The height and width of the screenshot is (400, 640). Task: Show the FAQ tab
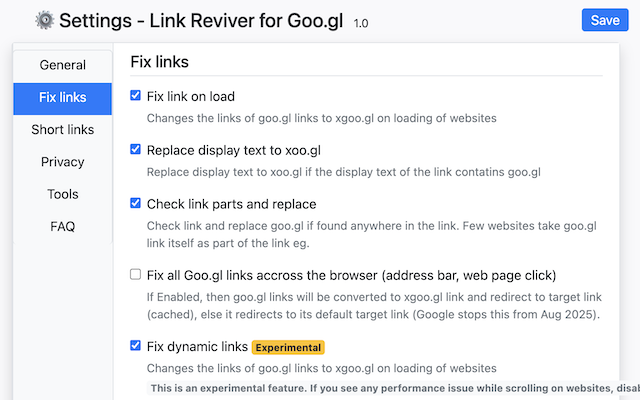(x=62, y=226)
